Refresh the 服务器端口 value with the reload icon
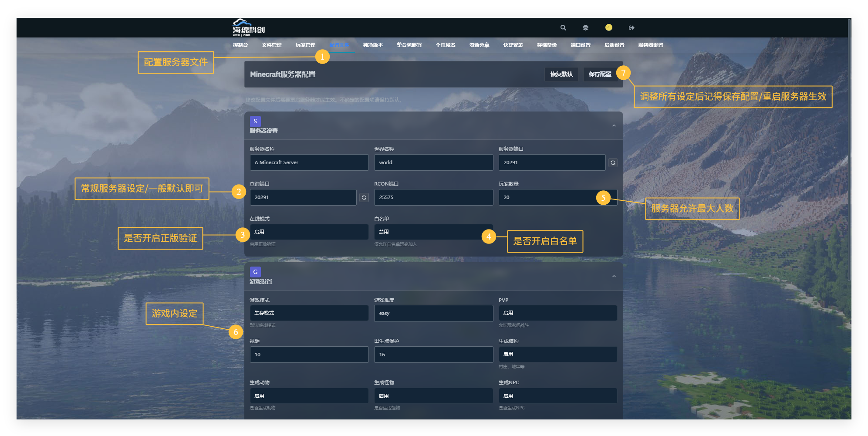This screenshot has width=868, height=436. 613,162
